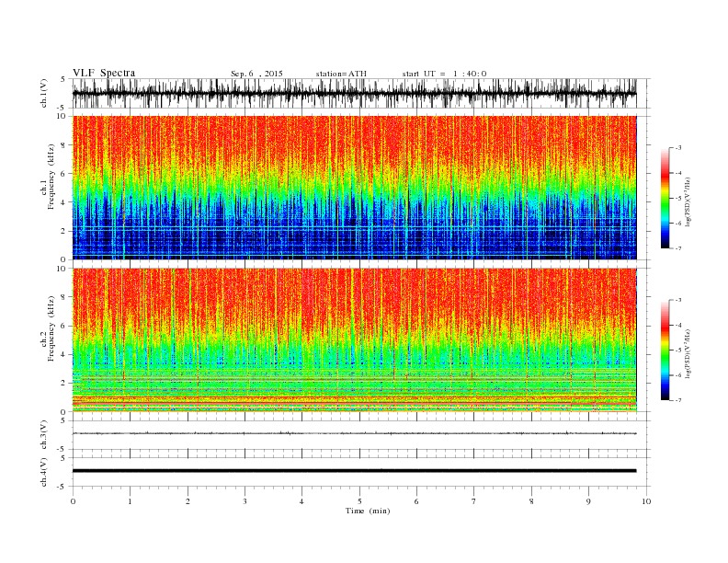The image size is (728, 563).
Task: Click the "-7" tick on ch.2 colorbar
Action: pos(678,400)
